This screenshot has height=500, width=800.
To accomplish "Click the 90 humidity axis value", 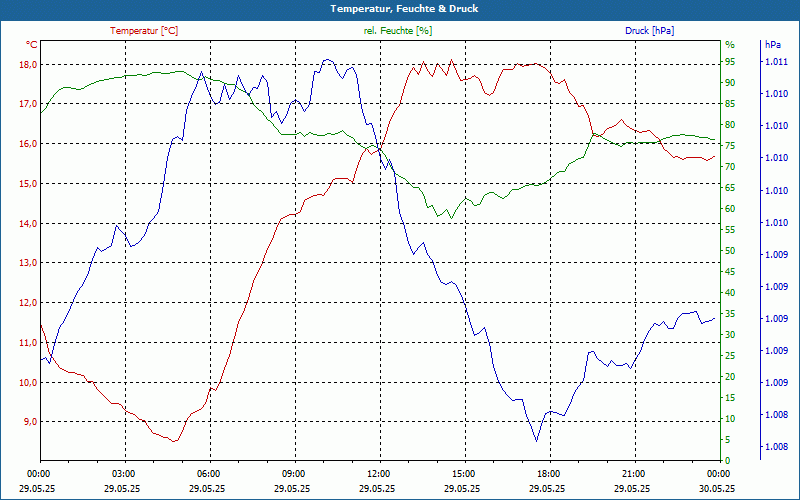I will coord(730,83).
